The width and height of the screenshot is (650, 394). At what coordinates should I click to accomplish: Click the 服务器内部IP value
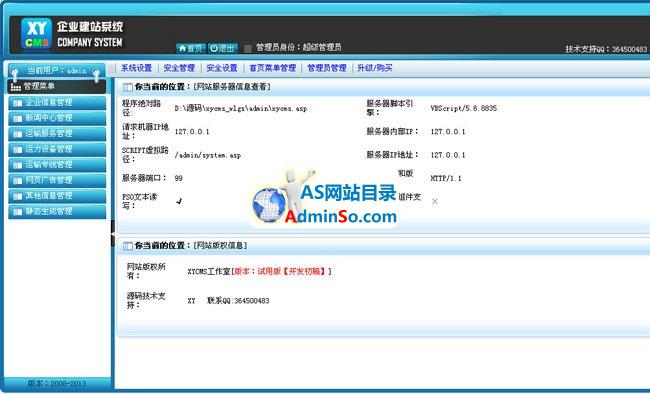click(x=448, y=131)
